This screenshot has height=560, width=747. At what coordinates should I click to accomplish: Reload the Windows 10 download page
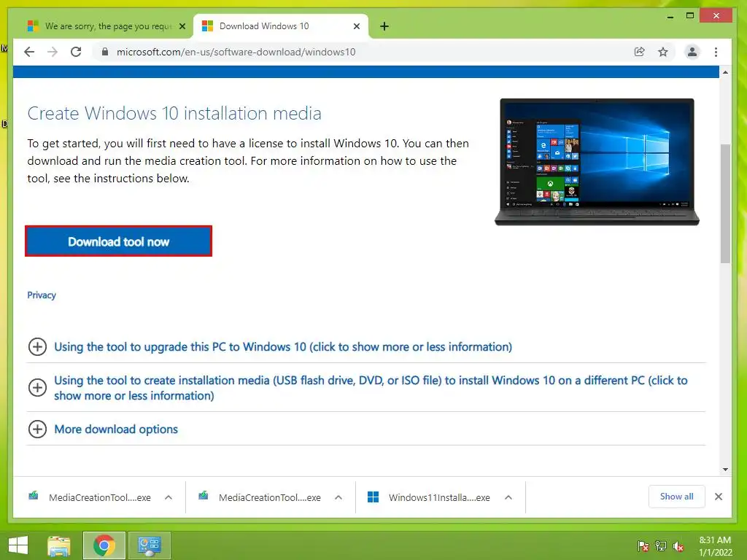tap(76, 52)
